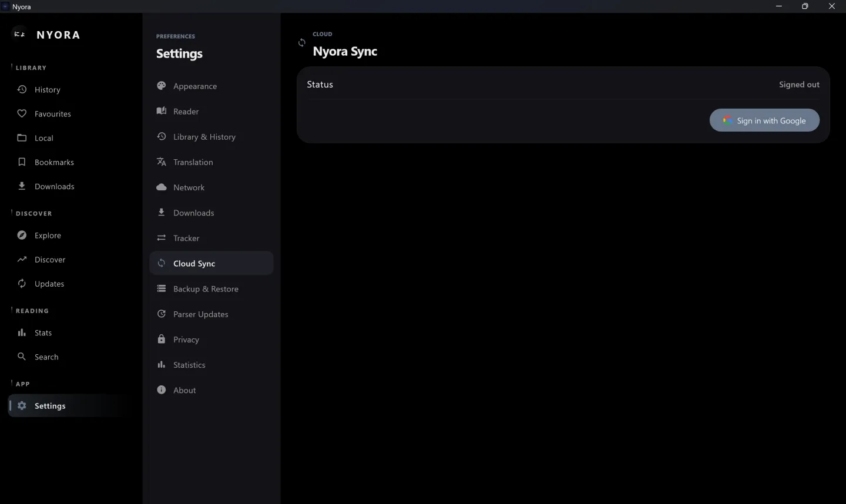Click the Stats bar chart icon

pos(22,332)
